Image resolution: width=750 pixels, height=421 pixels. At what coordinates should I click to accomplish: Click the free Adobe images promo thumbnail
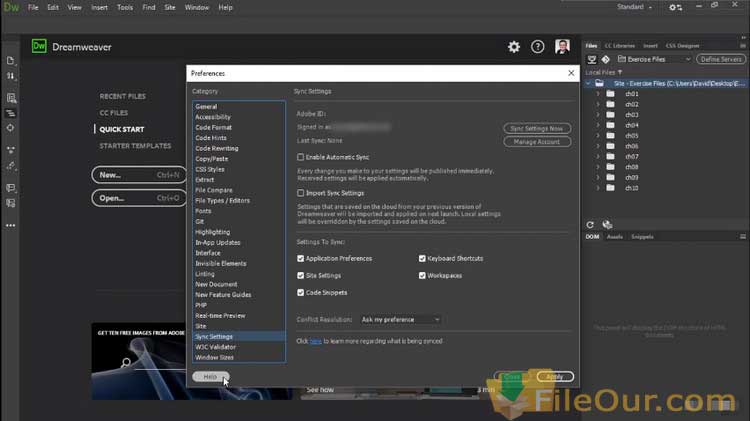[x=139, y=361]
